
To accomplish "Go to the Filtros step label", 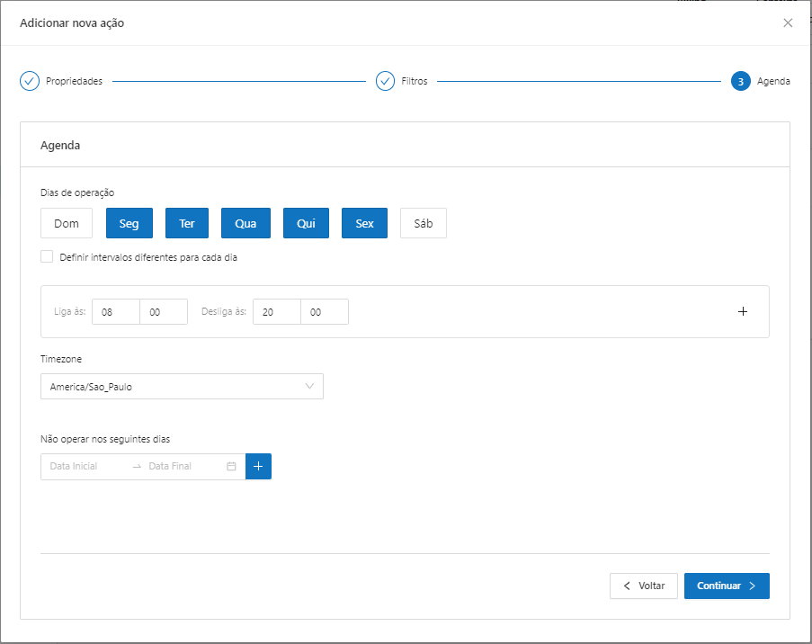I will point(414,81).
